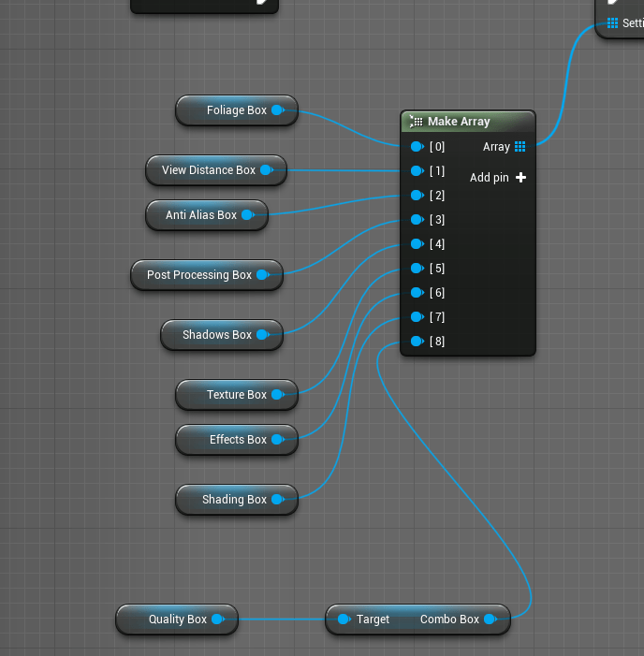
Task: Click input pin [6] on Make Array
Action: click(x=417, y=293)
